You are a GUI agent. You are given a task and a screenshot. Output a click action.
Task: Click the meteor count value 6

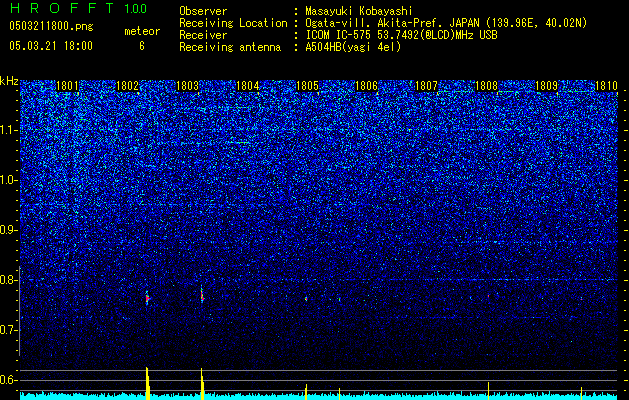(142, 46)
